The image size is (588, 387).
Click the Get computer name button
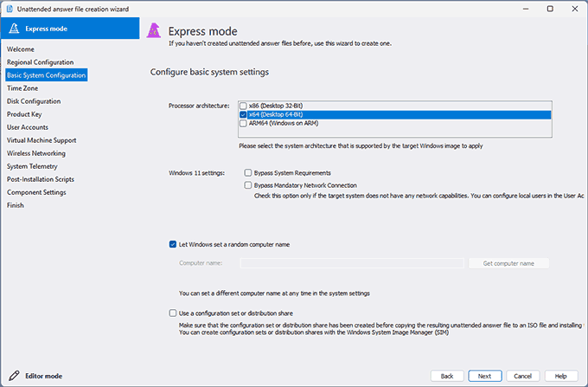pyautogui.click(x=508, y=263)
